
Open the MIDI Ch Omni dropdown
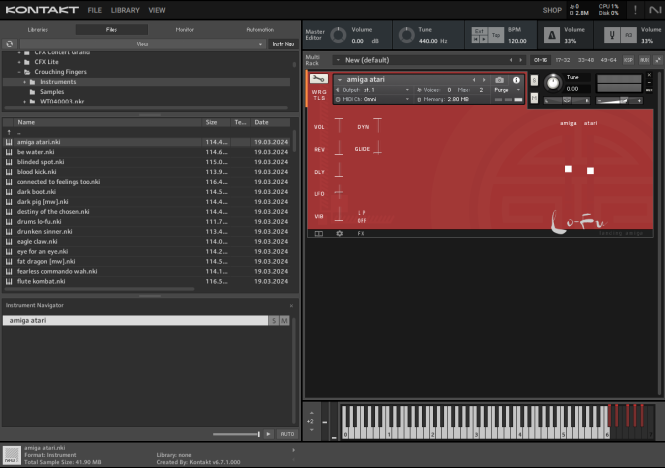click(374, 99)
